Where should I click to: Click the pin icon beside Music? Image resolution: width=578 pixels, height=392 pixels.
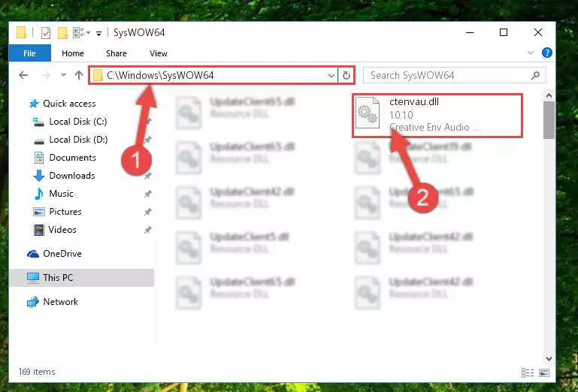[148, 194]
